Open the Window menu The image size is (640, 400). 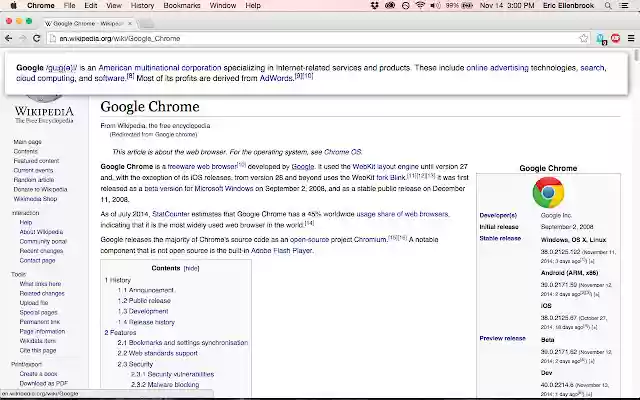(223, 5)
